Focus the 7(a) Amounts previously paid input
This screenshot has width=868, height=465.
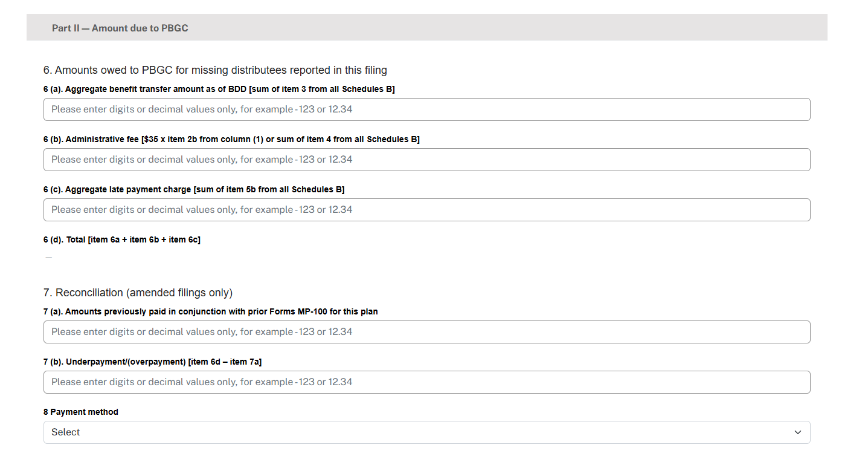point(426,332)
